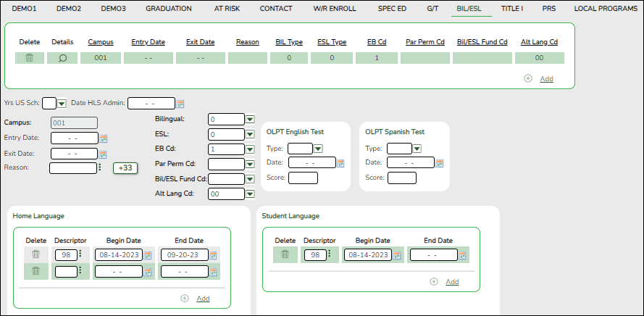Image resolution: width=644 pixels, height=316 pixels.
Task: Expand the Bilingual dropdown
Action: 250,119
